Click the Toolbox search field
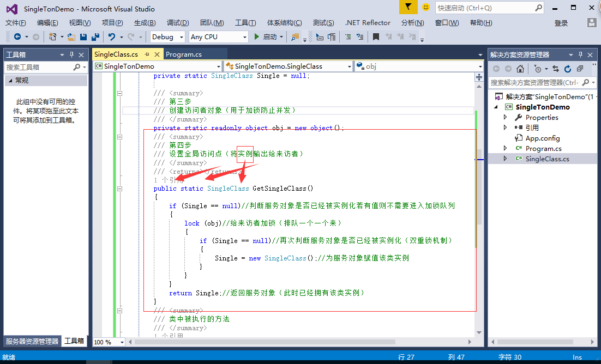The image size is (601, 364). tap(46, 67)
